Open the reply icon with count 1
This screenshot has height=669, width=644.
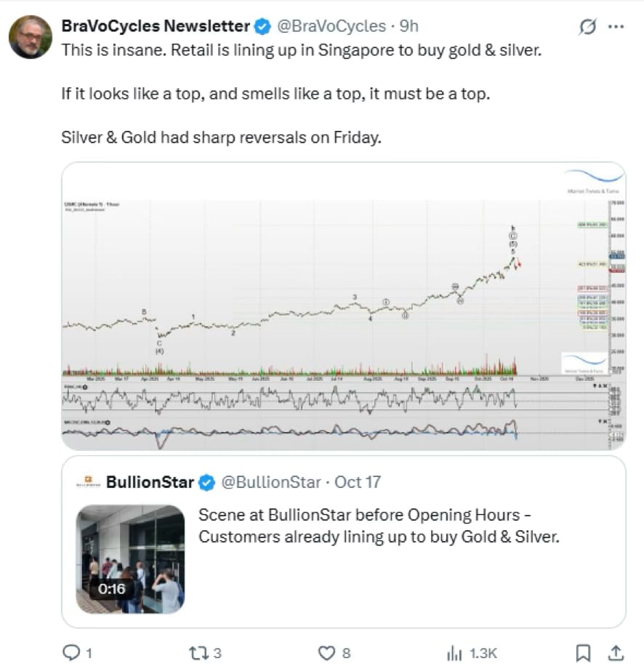[x=71, y=653]
